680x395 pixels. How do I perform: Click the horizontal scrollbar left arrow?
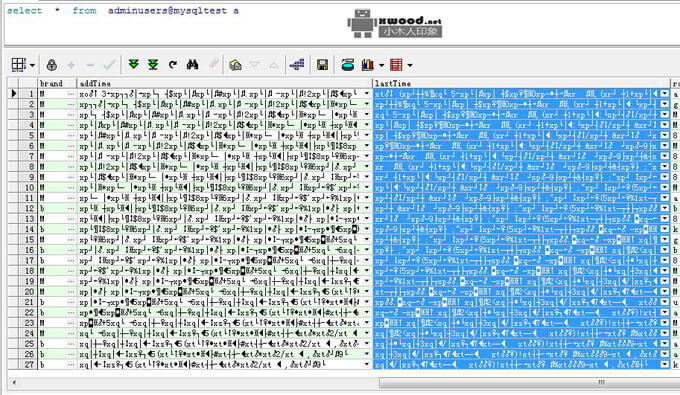pos(14,382)
